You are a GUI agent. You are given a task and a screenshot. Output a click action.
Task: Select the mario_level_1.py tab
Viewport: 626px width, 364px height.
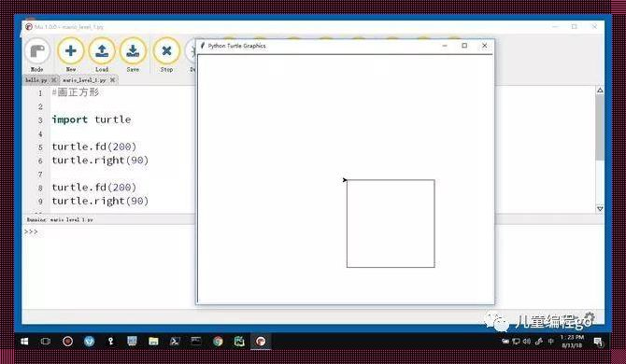pyautogui.click(x=84, y=80)
